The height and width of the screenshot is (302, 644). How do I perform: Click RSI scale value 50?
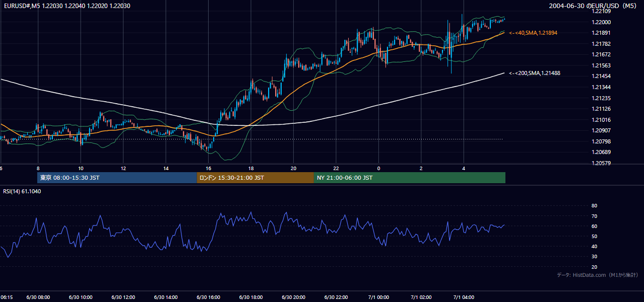(x=594, y=236)
